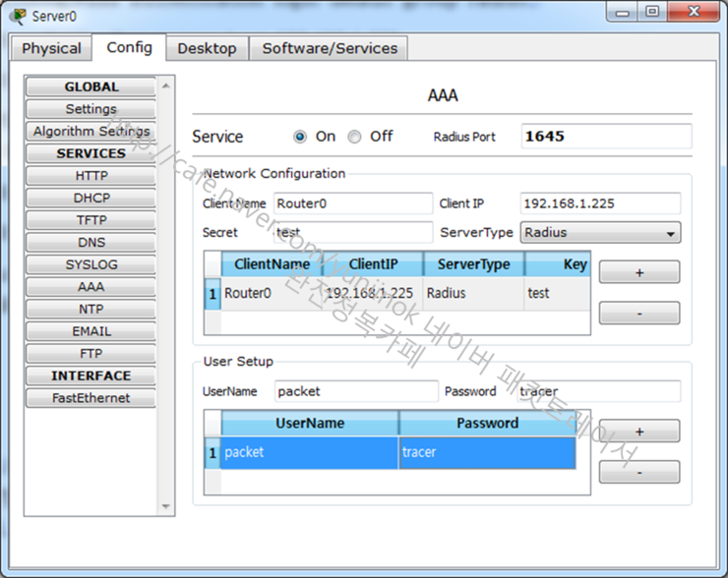Maximize the Server0 window

click(x=652, y=12)
